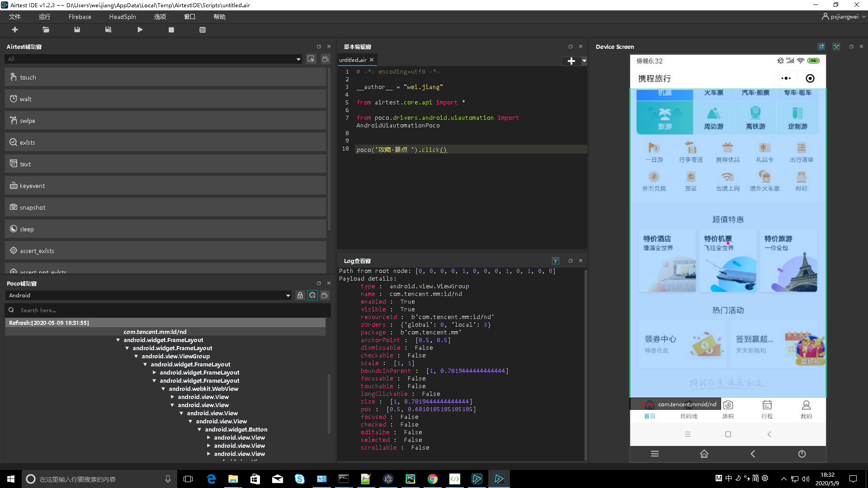Tap 我的 in the phone bottom navigation

[806, 410]
